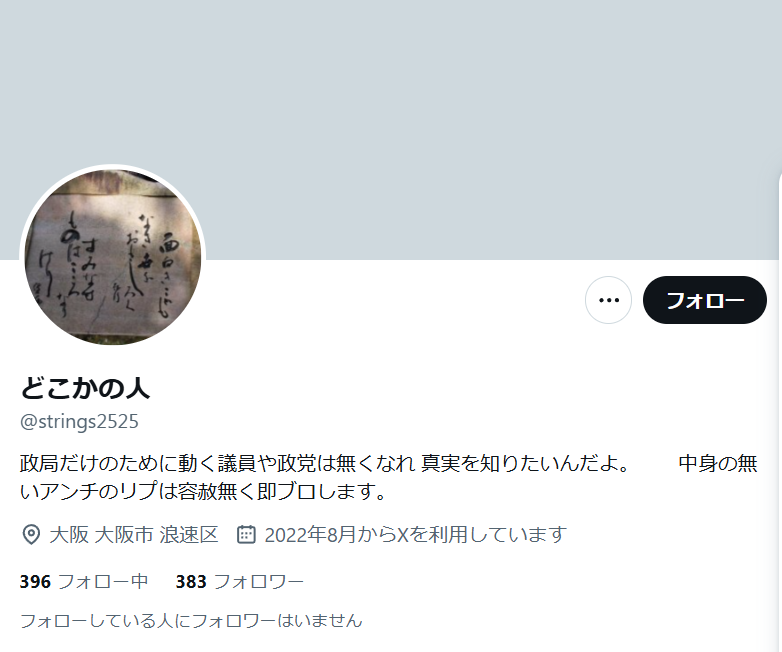The height and width of the screenshot is (652, 782).
Task: Click the location pin icon
Action: point(31,535)
